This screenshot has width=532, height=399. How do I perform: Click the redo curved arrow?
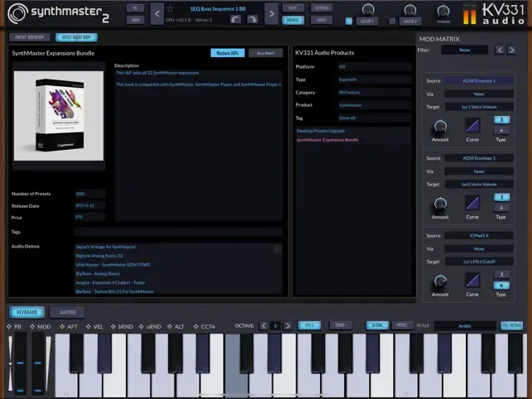(252, 20)
